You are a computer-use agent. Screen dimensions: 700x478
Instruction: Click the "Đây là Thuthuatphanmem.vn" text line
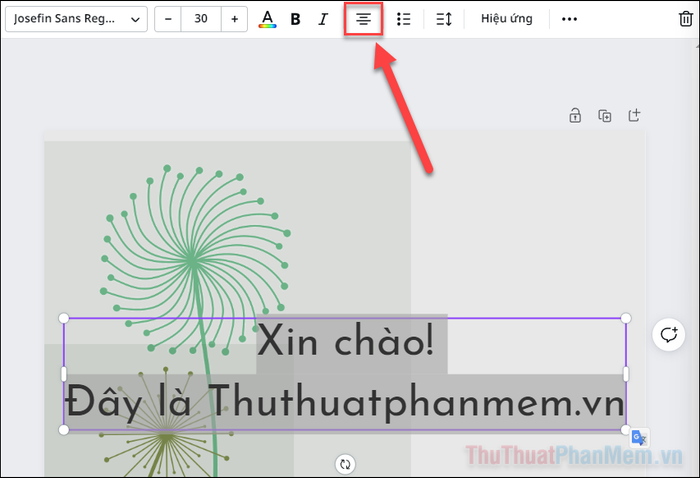pos(345,402)
